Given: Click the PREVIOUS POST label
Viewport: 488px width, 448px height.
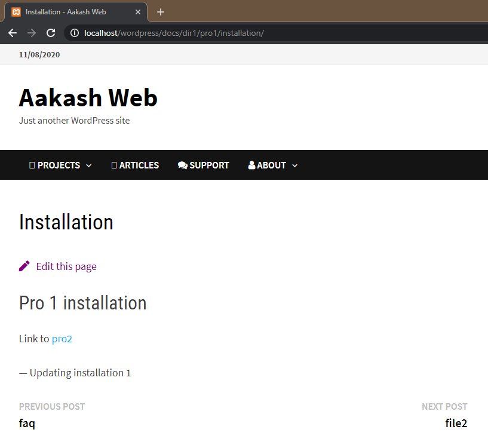Looking at the screenshot, I should [52, 407].
